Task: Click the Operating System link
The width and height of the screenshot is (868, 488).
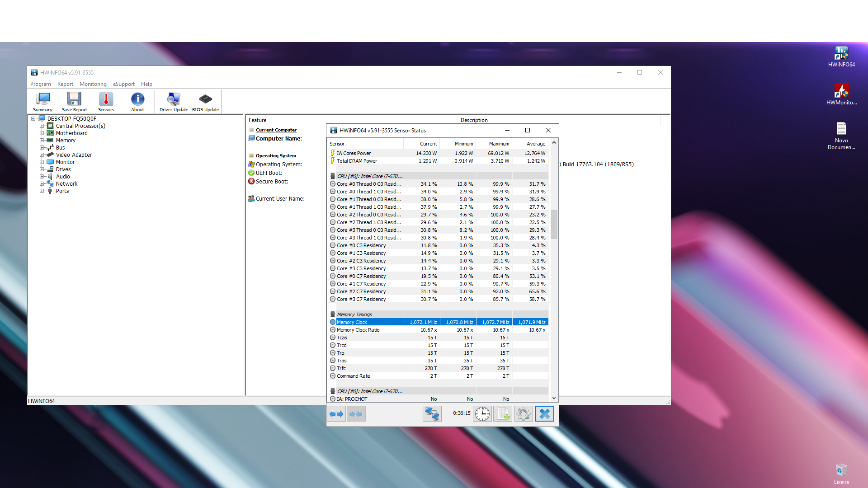Action: pos(276,156)
